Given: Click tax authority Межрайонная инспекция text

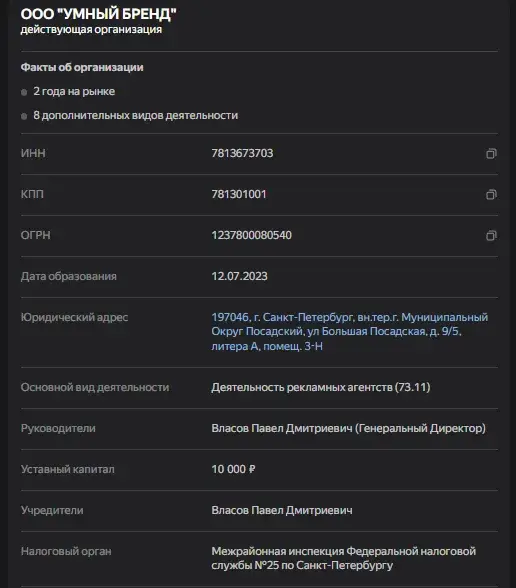Looking at the screenshot, I should coord(344,558).
